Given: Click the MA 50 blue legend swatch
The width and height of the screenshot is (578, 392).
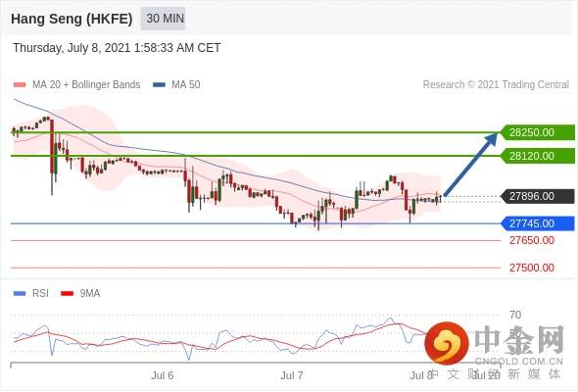Looking at the screenshot, I should 159,85.
